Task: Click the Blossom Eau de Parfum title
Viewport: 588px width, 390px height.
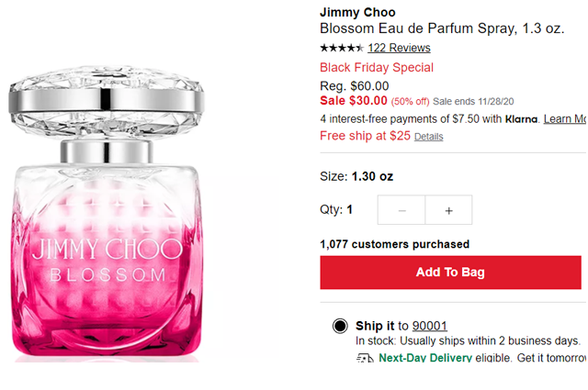Action: click(x=439, y=28)
